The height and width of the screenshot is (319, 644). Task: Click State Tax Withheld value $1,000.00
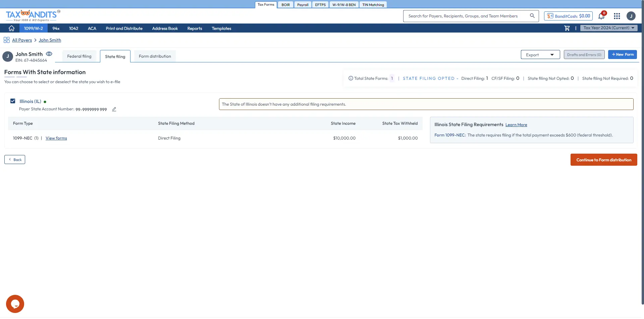click(x=408, y=138)
